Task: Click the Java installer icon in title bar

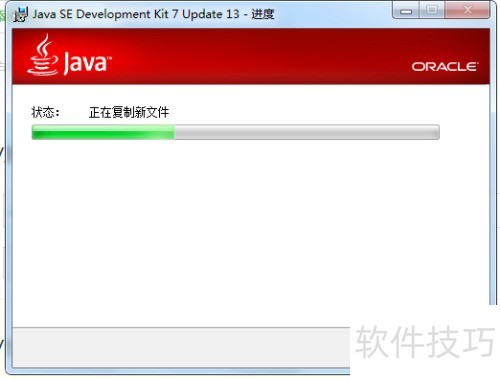Action: click(20, 14)
